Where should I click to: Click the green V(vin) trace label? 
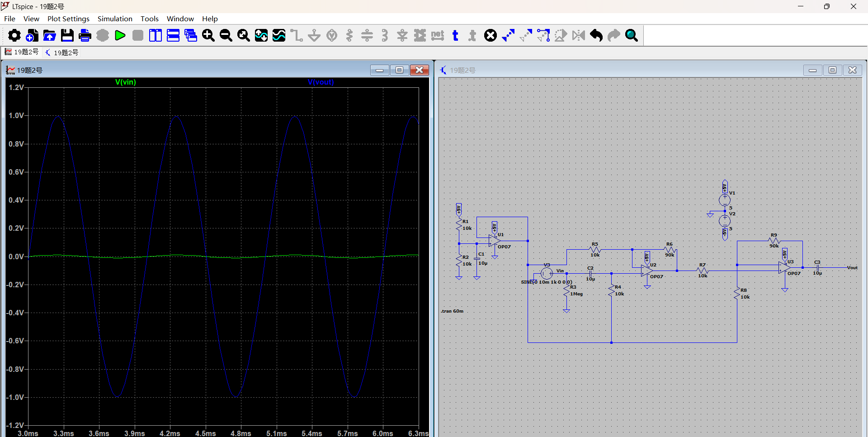tap(126, 82)
